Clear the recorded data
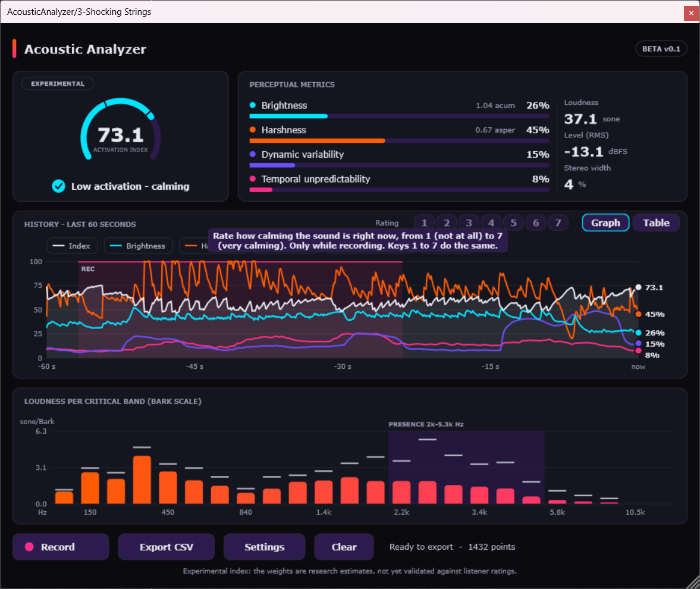Image resolution: width=700 pixels, height=589 pixels. point(344,547)
